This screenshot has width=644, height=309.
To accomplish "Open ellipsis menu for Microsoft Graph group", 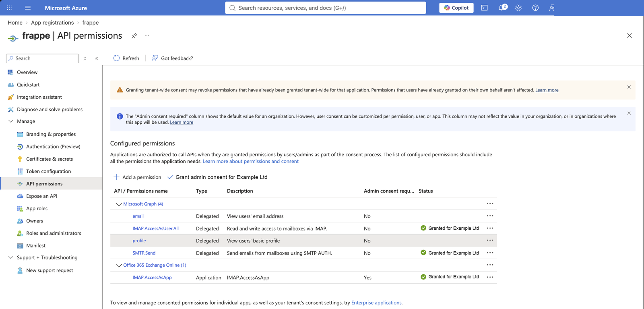I will point(490,203).
